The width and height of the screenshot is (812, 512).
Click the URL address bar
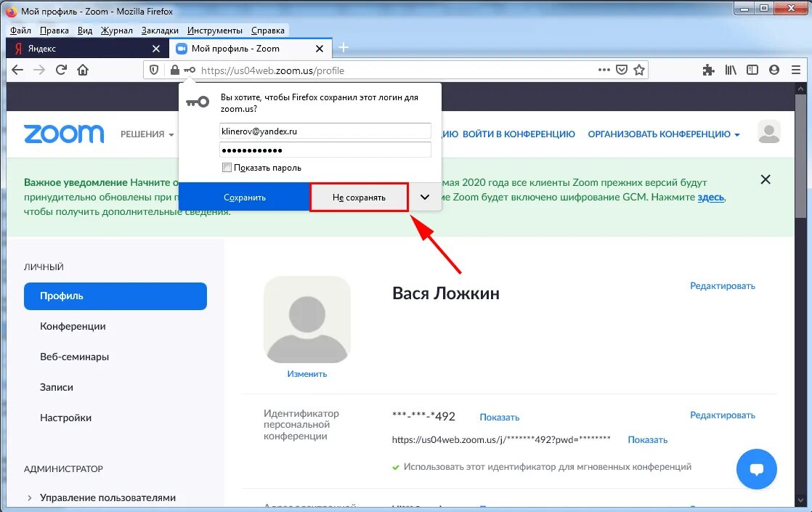[x=396, y=70]
